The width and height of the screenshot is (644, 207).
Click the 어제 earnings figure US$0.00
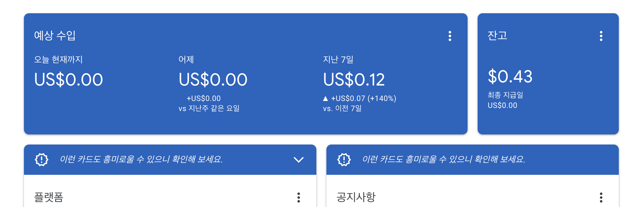point(213,79)
